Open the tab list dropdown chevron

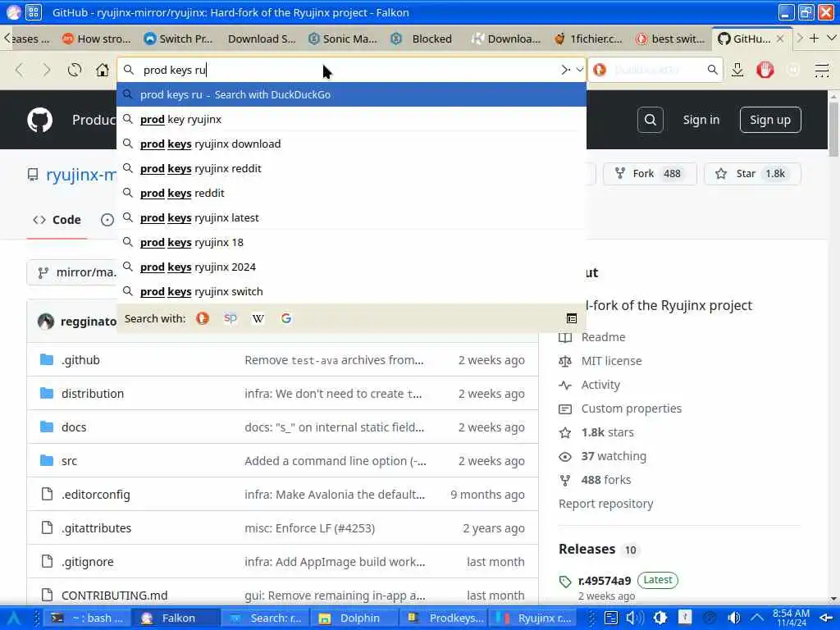pos(832,38)
